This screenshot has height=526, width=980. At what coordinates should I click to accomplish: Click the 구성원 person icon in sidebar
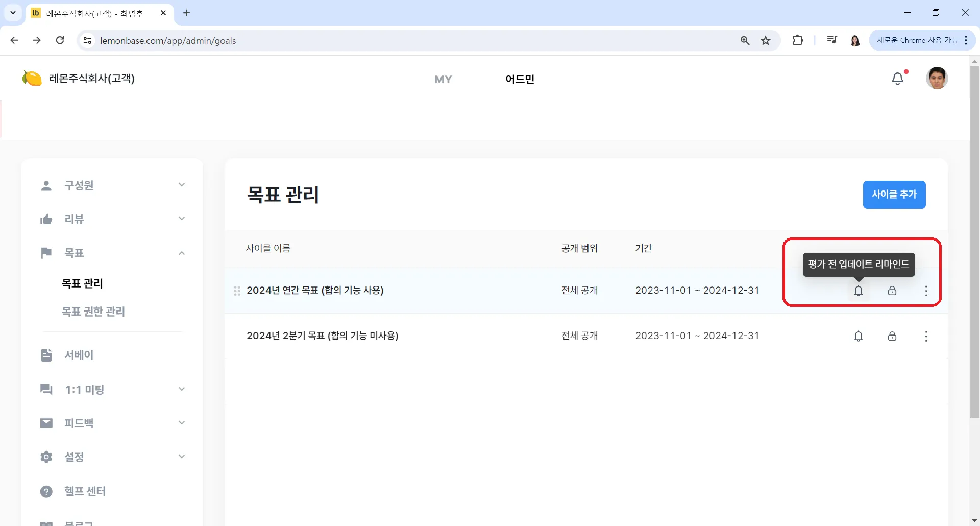tap(46, 185)
